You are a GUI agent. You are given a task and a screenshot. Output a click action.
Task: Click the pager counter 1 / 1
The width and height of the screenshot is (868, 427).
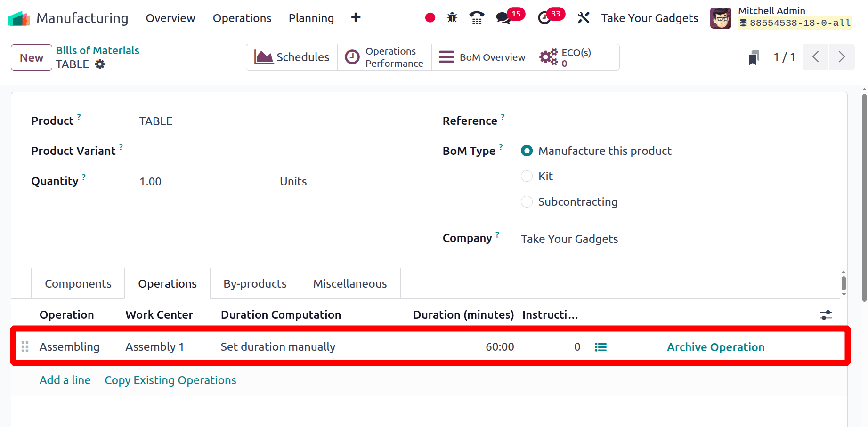point(784,57)
